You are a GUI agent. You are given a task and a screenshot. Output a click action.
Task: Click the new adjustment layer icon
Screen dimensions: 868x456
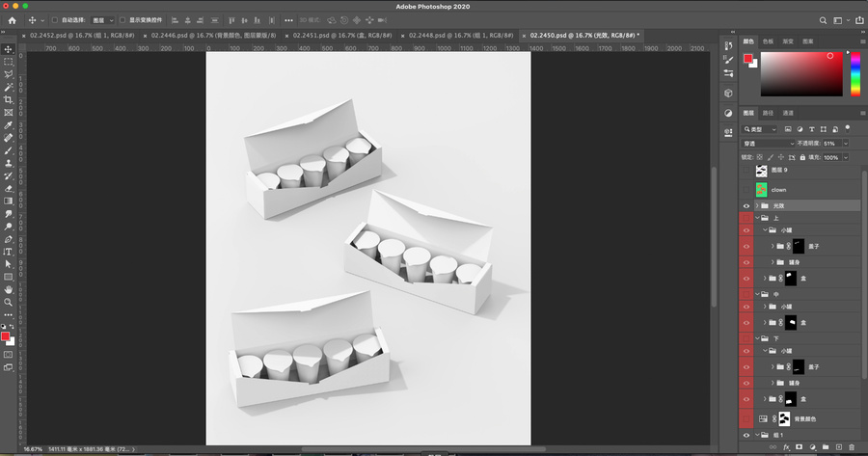(x=812, y=447)
